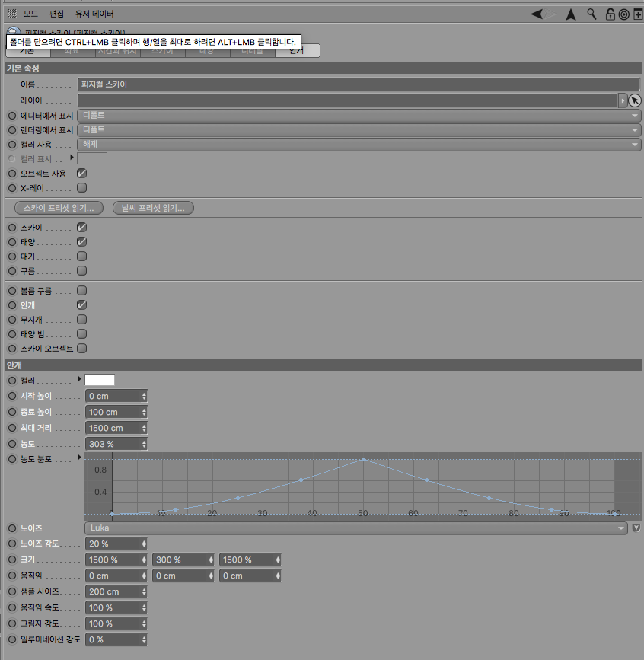Select the peak spline point at 50
Image resolution: width=644 pixels, height=660 pixels.
pyautogui.click(x=364, y=459)
